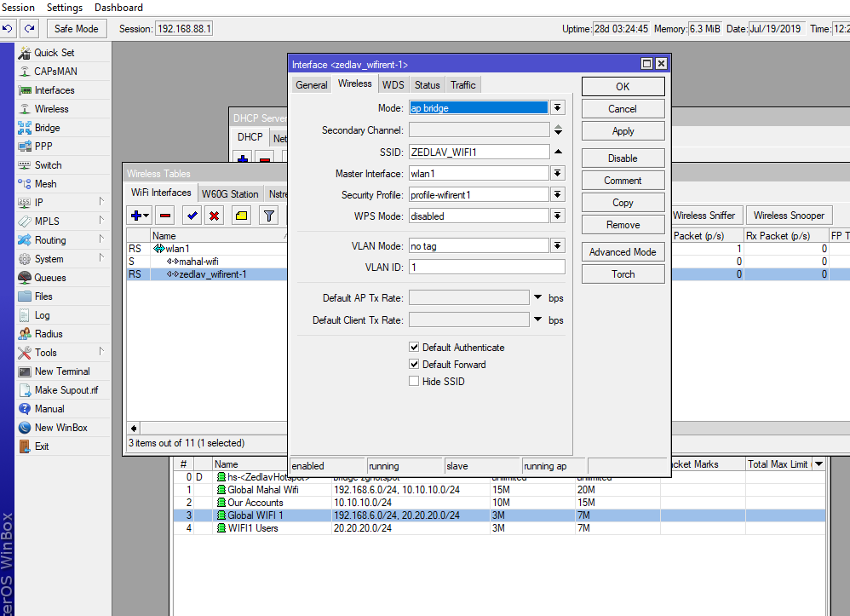Click the blue checkmark enable icon
Screen dimensions: 850x616
pyautogui.click(x=192, y=216)
